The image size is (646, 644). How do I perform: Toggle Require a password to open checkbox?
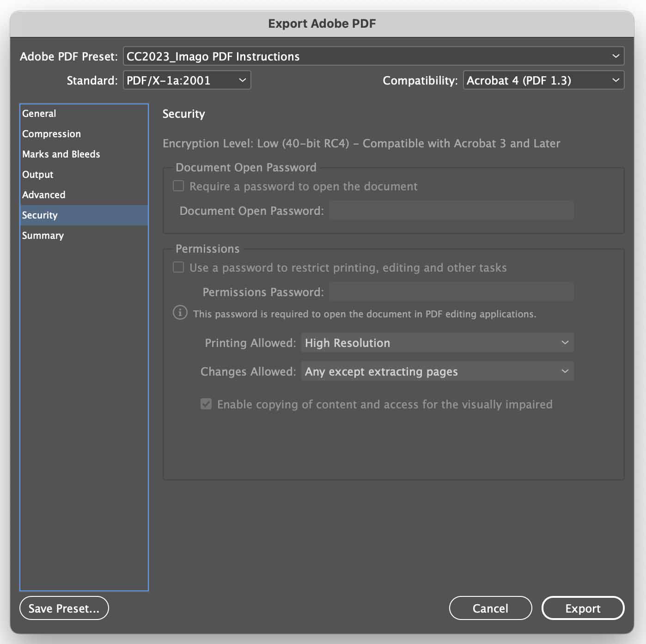(x=178, y=186)
